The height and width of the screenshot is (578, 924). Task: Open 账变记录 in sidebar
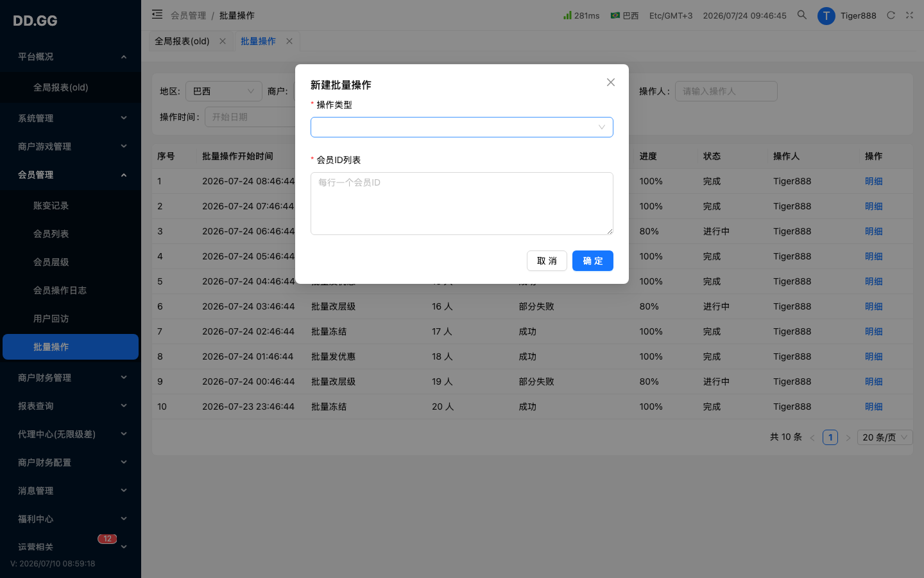(71, 206)
